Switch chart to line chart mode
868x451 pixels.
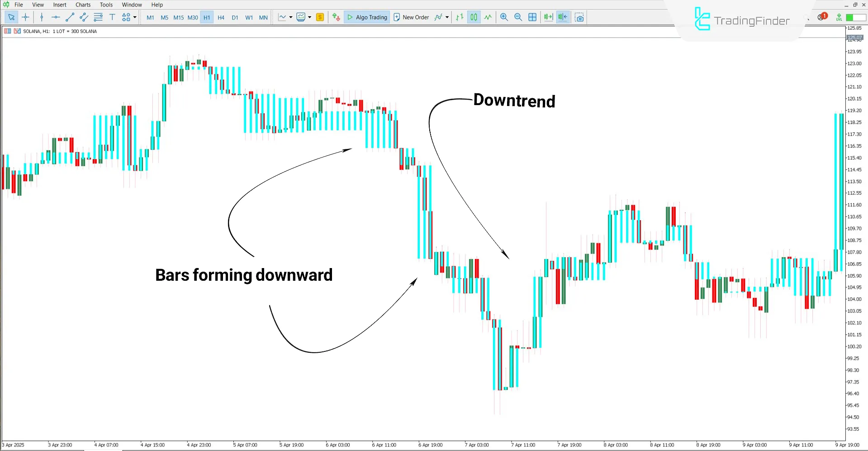pos(488,17)
